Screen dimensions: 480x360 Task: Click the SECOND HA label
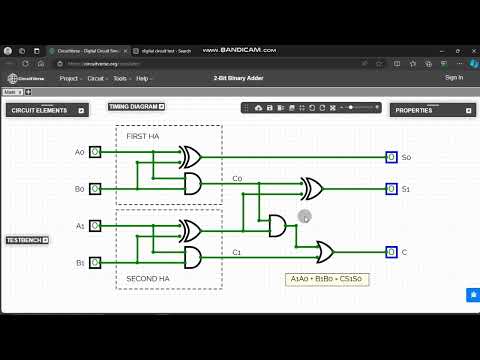148,279
